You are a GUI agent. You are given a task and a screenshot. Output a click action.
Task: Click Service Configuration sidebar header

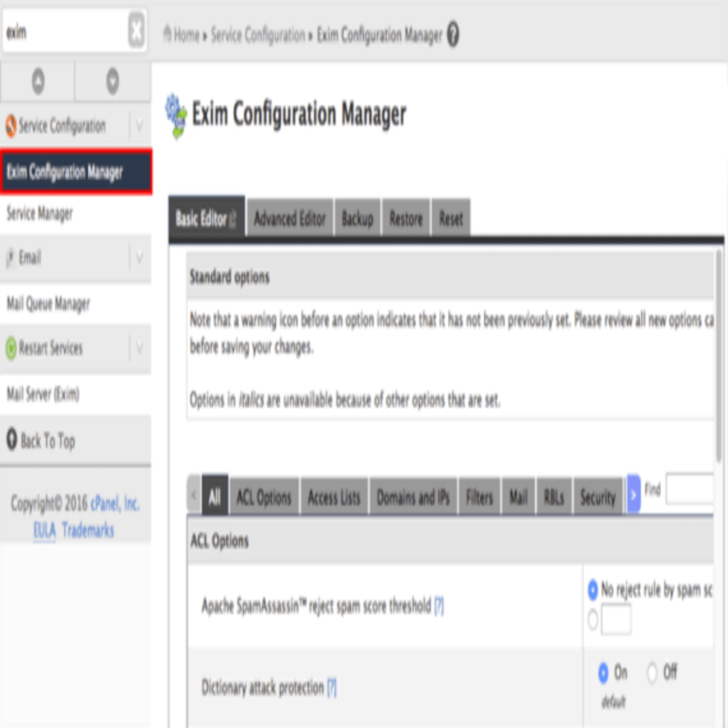pyautogui.click(x=75, y=125)
